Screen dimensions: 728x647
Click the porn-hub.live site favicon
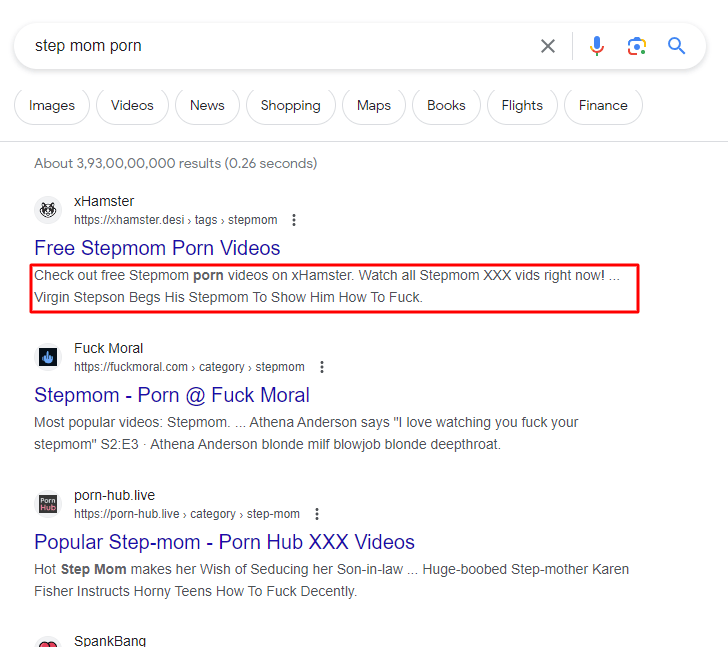point(48,504)
